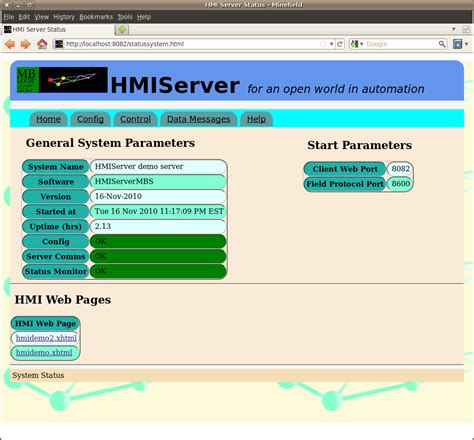Open the hmidemo2.xhtml link
Viewport: 474px width, 440px height.
[x=46, y=338]
